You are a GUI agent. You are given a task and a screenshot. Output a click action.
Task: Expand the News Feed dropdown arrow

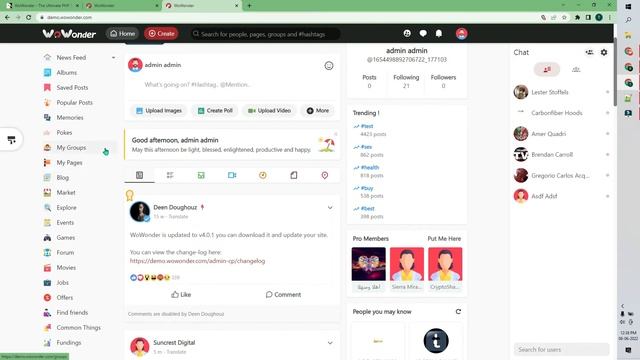coord(113,58)
